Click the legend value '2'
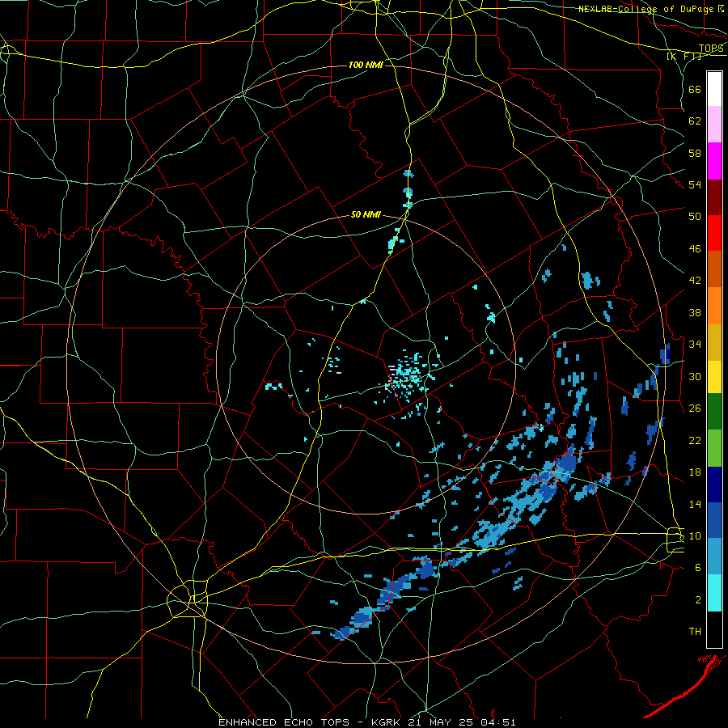 click(698, 600)
